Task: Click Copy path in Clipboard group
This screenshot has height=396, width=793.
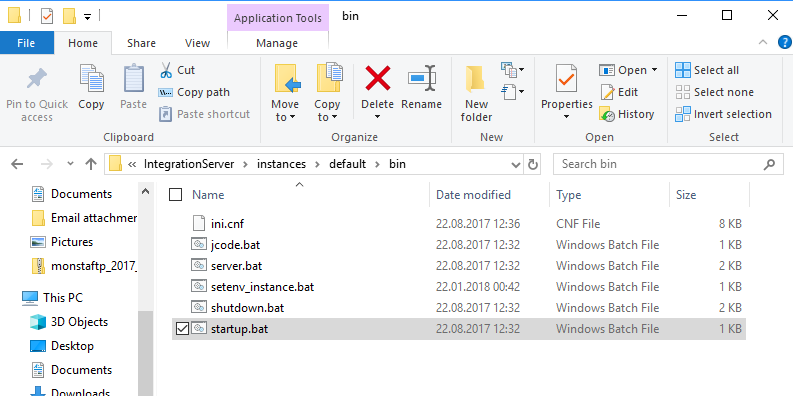Action: tap(194, 92)
